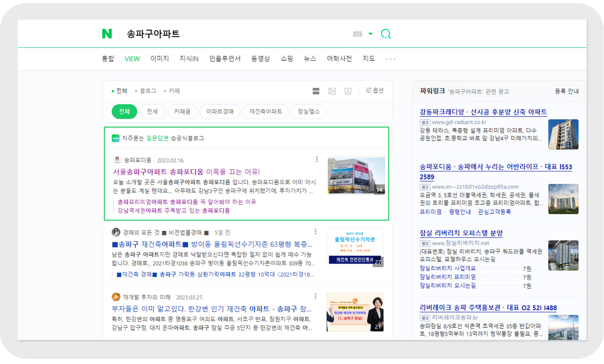604x364 pixels.
Task: Switch to video view icon
Action: click(348, 91)
